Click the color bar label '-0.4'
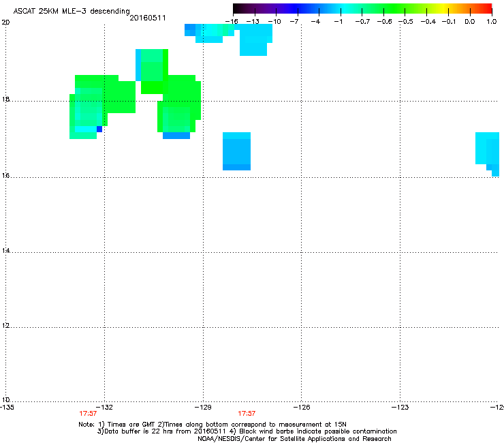This screenshot has width=504, height=443. coord(428,22)
